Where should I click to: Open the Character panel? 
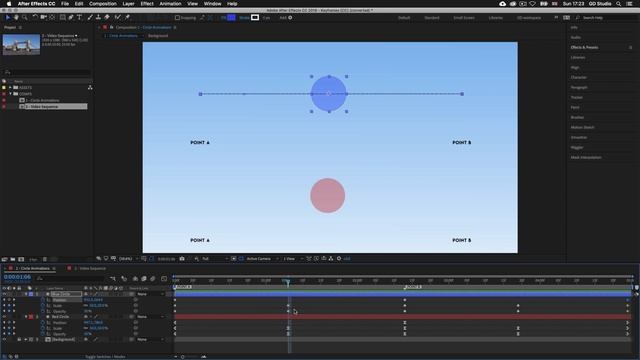[x=579, y=77]
